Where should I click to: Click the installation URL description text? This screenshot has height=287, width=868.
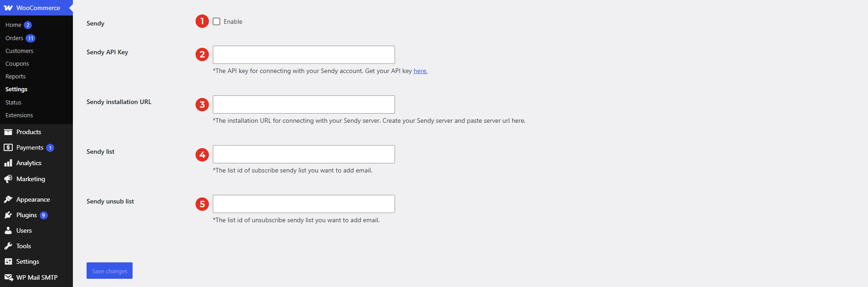click(369, 120)
